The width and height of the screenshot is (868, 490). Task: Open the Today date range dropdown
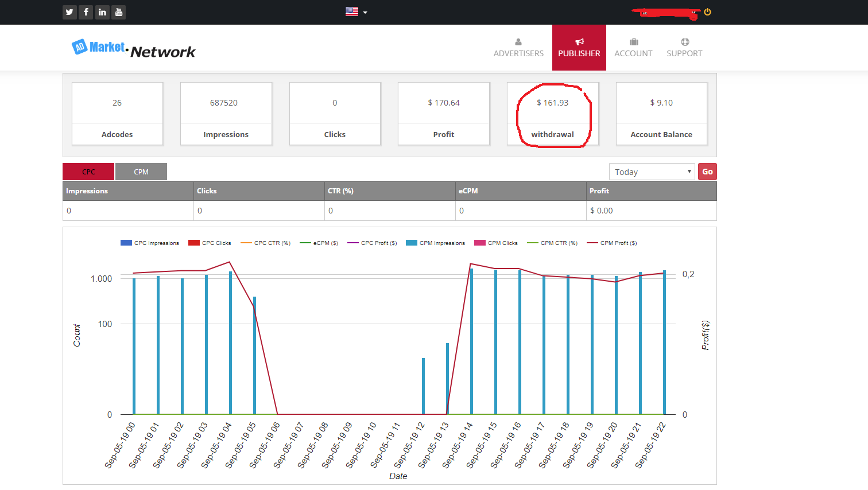pos(652,172)
